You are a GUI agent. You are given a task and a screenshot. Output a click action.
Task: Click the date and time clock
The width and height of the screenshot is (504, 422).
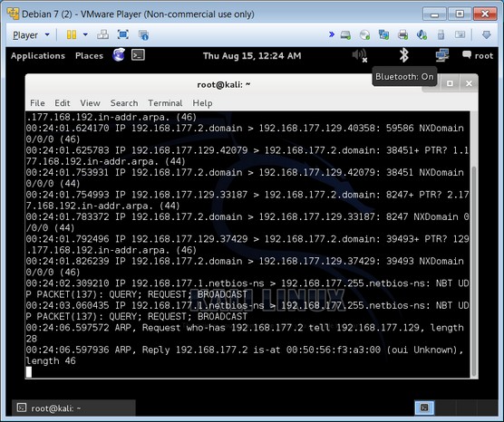[252, 56]
